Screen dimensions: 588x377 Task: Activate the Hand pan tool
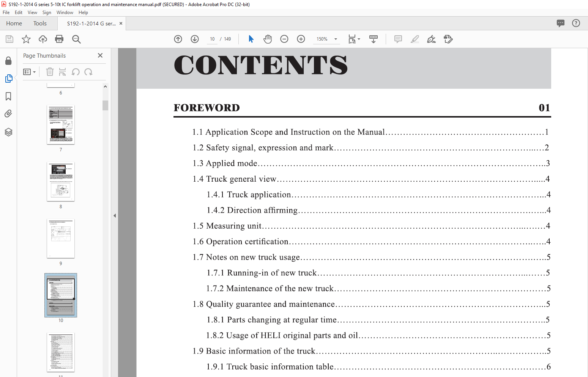pos(268,39)
